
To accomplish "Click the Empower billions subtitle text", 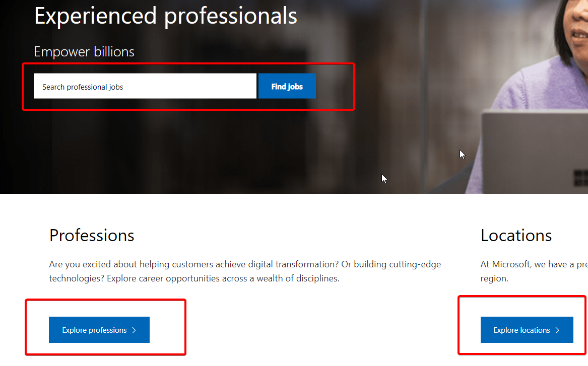I will pos(84,52).
